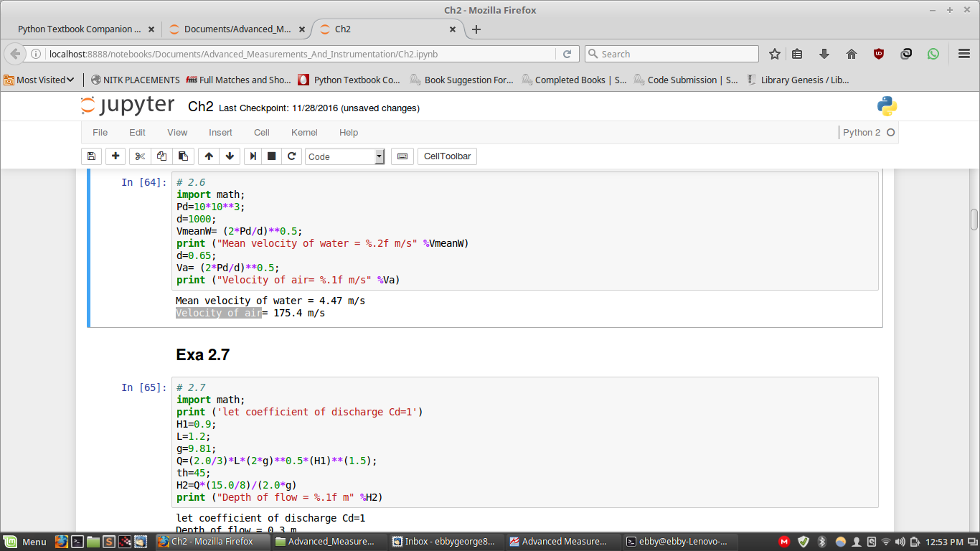Viewport: 980px width, 551px height.
Task: Click the CellToolbar button
Action: (x=447, y=156)
